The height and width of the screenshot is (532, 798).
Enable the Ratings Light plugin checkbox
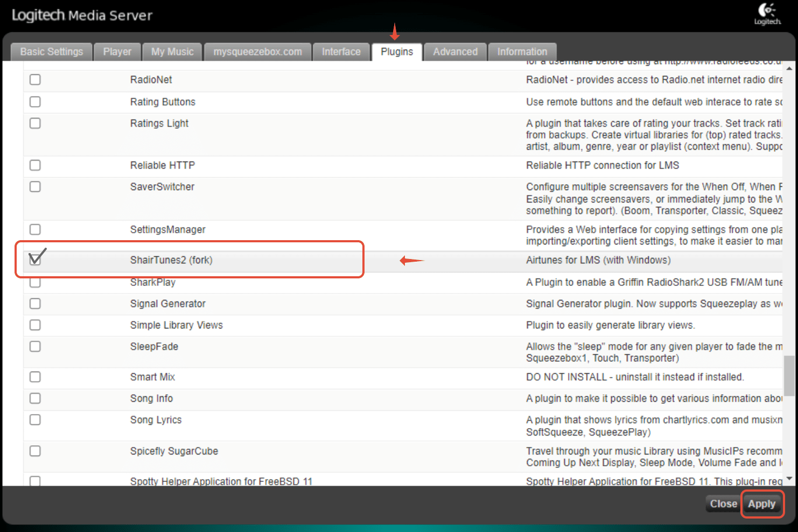pos(35,123)
